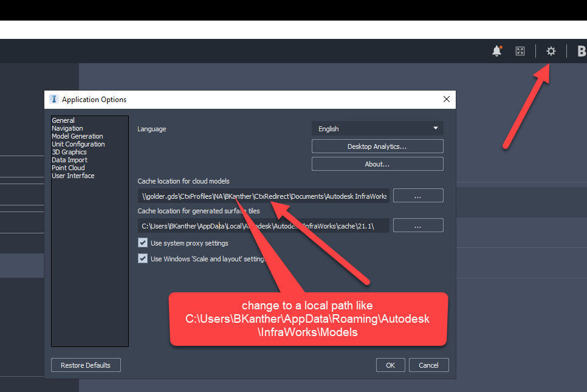
Task: Browse for surface tiles cache location
Action: coord(418,225)
